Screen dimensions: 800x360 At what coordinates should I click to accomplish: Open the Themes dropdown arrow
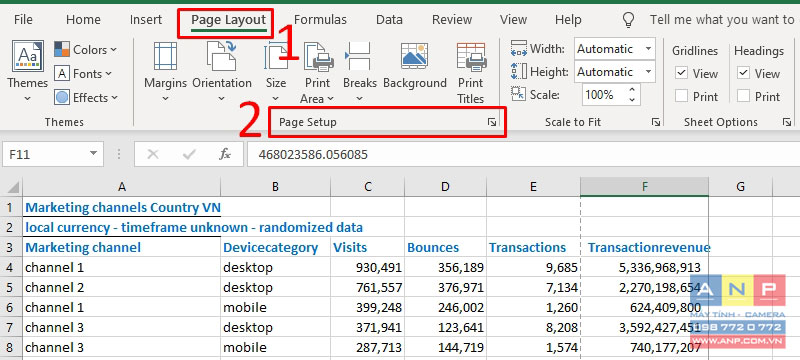28,98
